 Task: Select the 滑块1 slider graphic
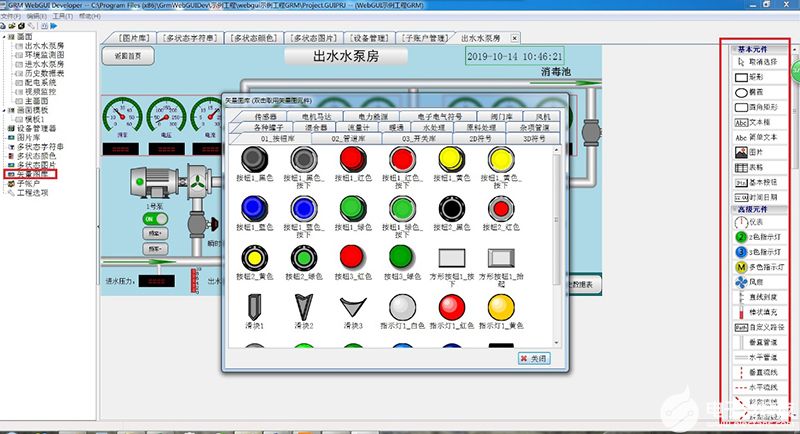coord(254,307)
